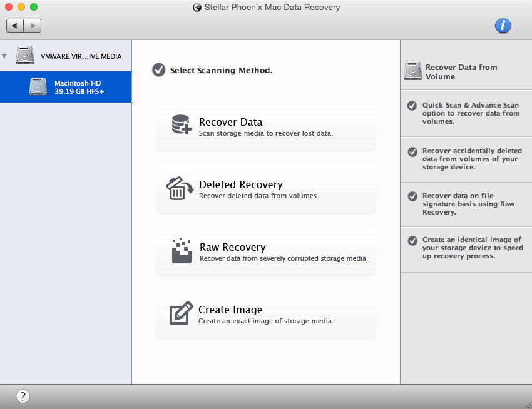The height and width of the screenshot is (409, 532).
Task: Click the Recover Data from Volume heading
Action: tap(461, 72)
